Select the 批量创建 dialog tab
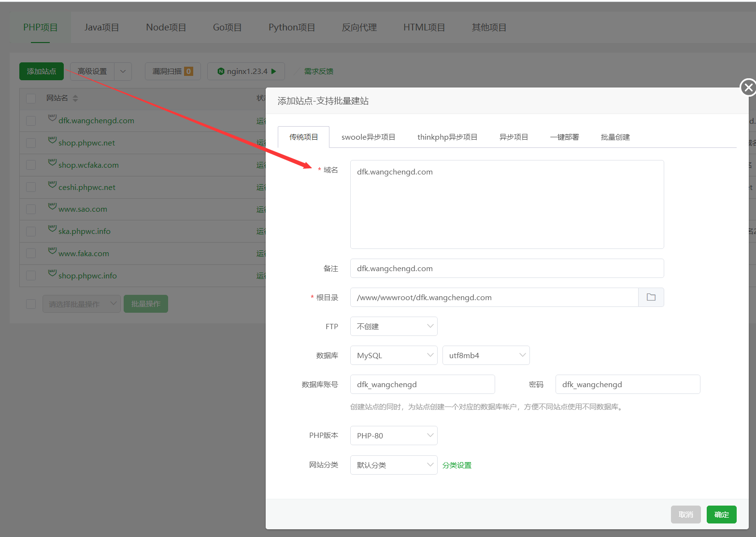 click(x=615, y=137)
